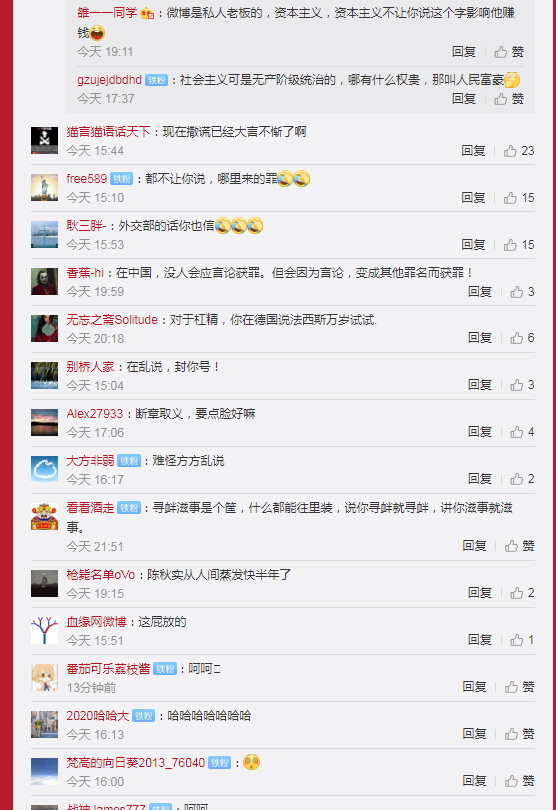Click free589's Statue of Liberty avatar
Viewport: 556px width, 810px height.
click(x=44, y=188)
